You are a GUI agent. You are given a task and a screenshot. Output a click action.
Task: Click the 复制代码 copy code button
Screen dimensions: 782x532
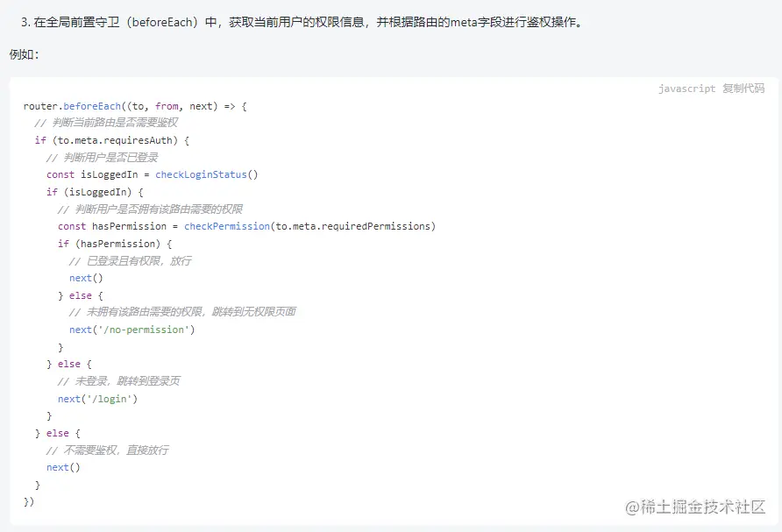[743, 89]
